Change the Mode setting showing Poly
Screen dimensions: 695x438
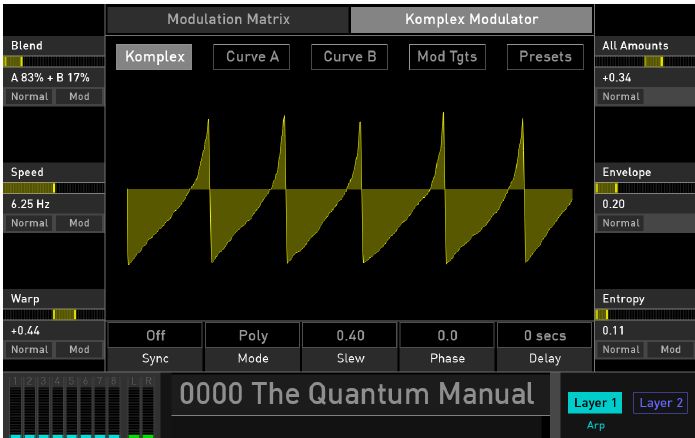click(253, 336)
